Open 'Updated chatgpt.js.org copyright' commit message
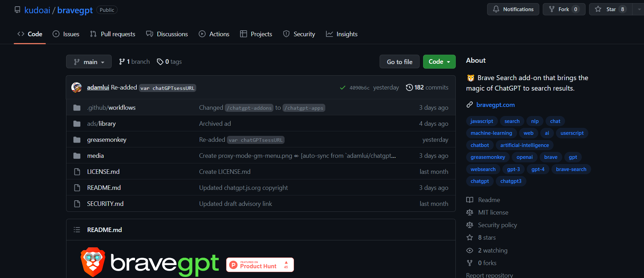 pos(244,188)
